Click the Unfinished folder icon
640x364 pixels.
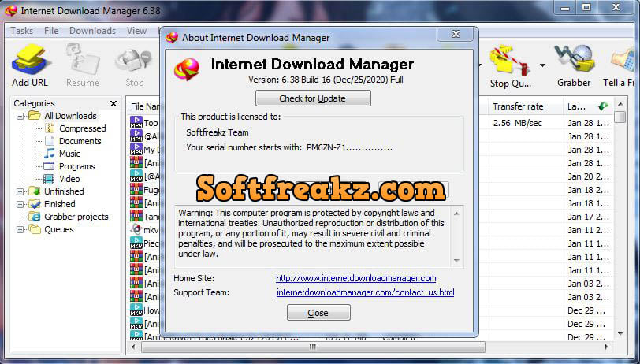[35, 191]
